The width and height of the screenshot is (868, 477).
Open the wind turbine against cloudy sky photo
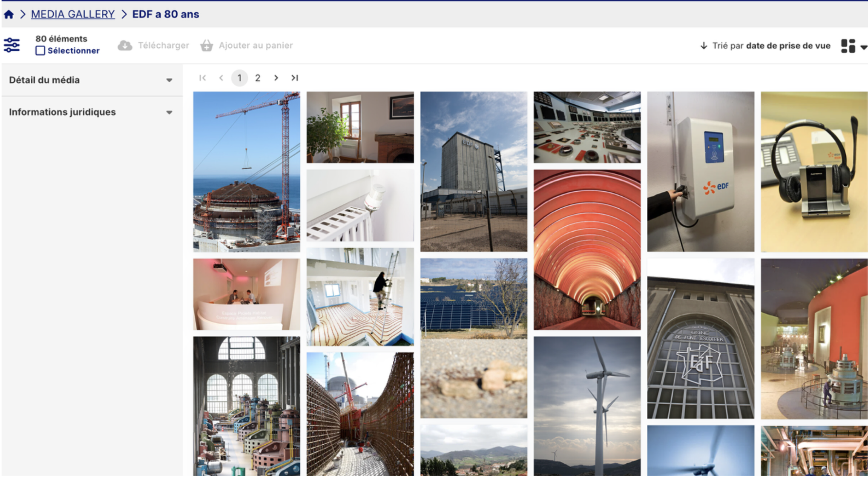pyautogui.click(x=587, y=406)
